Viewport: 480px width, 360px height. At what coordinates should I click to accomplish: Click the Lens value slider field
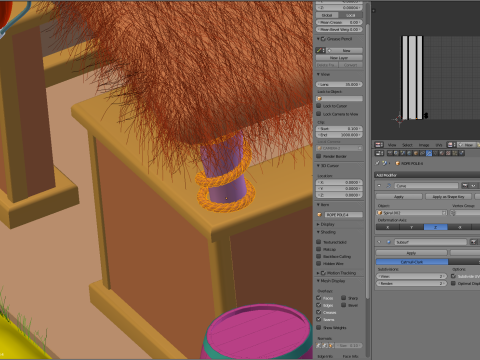click(x=339, y=85)
